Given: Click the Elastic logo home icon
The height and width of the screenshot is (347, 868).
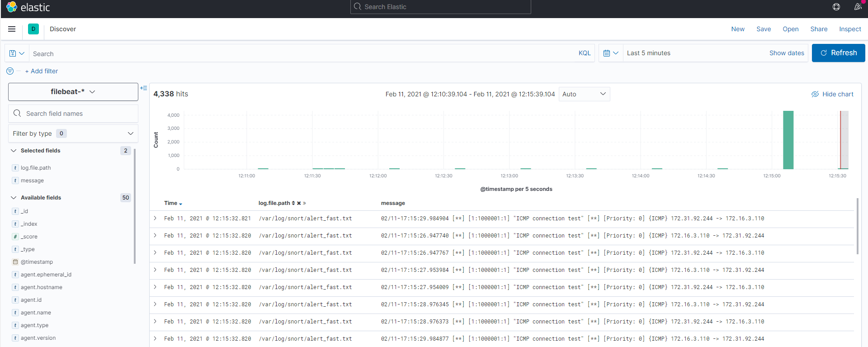Looking at the screenshot, I should tap(12, 7).
